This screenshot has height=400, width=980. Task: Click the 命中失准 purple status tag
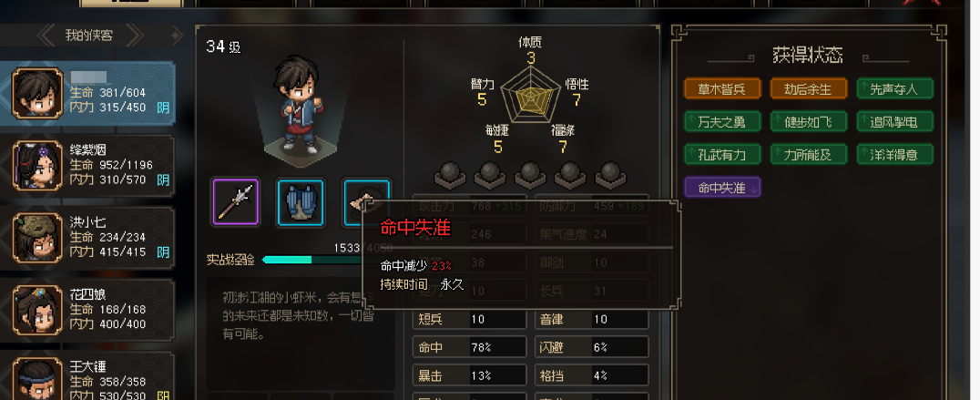click(722, 187)
